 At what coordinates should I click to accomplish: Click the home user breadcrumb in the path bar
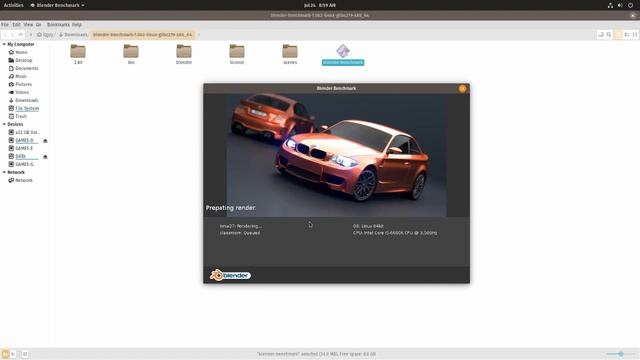click(x=45, y=35)
